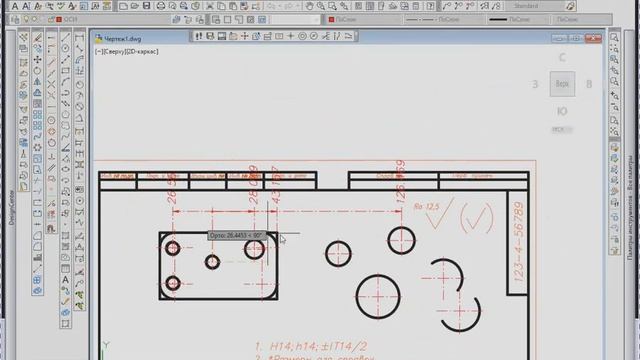Run the Spell Check tool
This screenshot has width=640, height=360.
coord(61,6)
